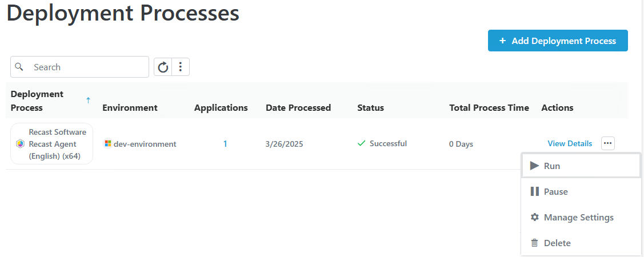Viewport: 644px width, 257px height.
Task: Select Delete from the actions menu
Action: tap(557, 243)
